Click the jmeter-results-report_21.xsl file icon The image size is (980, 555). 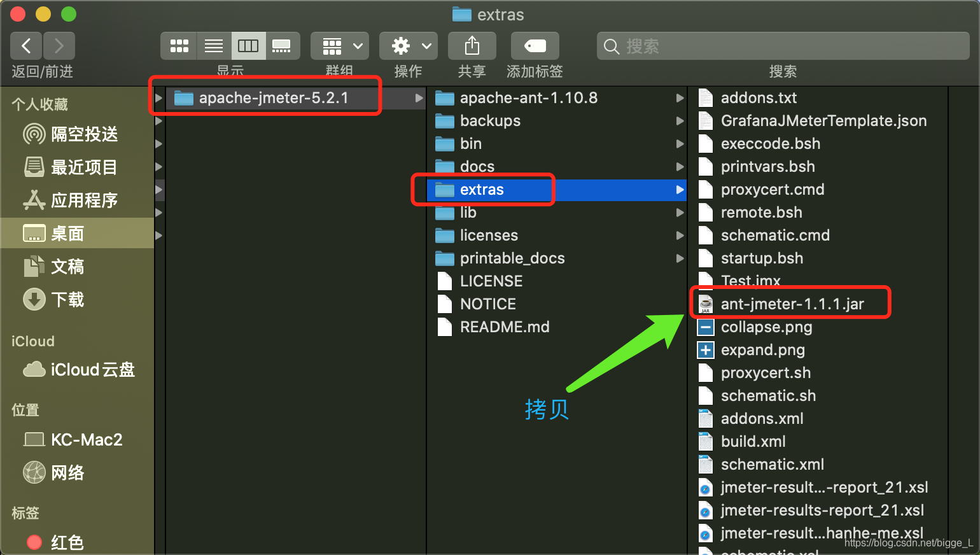pyautogui.click(x=706, y=510)
